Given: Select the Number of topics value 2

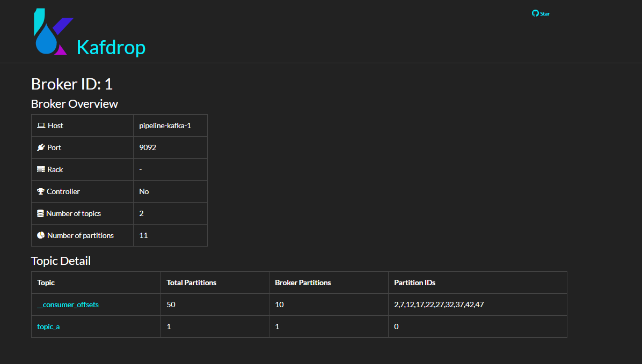Looking at the screenshot, I should [141, 213].
